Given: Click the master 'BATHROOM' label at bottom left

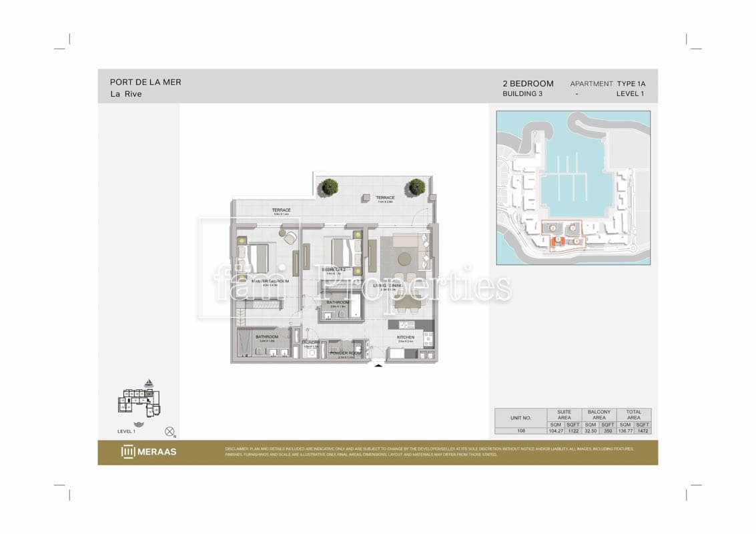Looking at the screenshot, I should [267, 336].
